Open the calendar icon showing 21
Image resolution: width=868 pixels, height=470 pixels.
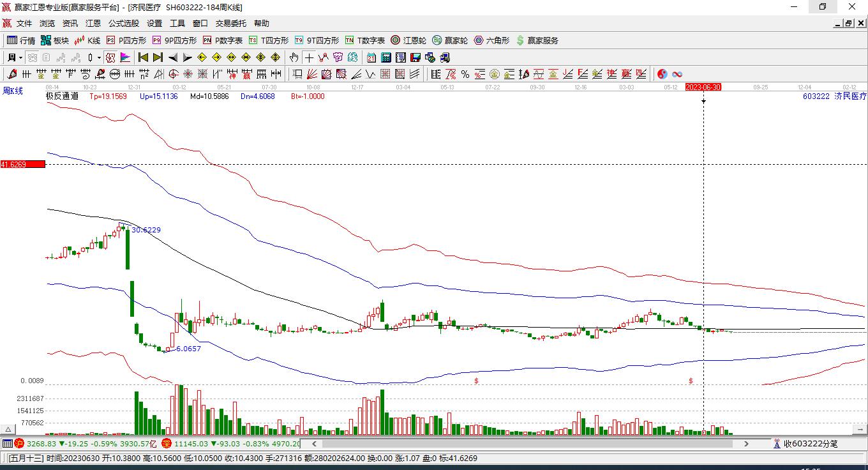[371, 57]
